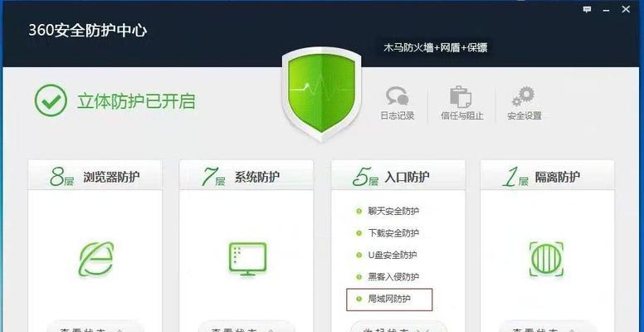Screen dimensions: 644x332
Task: Click the system protection monitor icon
Action: [x=247, y=259]
